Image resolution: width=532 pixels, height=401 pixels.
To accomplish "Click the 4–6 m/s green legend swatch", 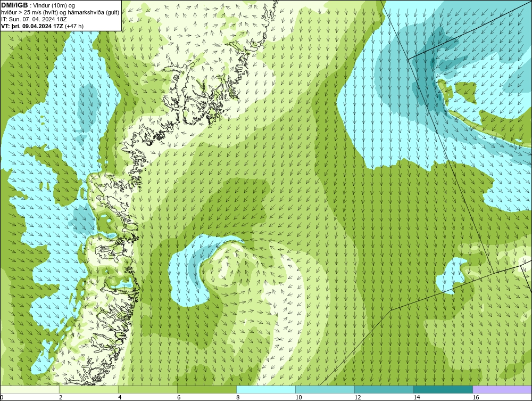I will [x=148, y=389].
